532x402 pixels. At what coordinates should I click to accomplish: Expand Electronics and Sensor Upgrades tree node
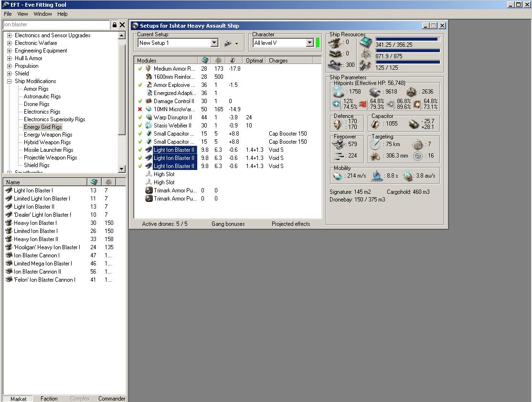10,35
